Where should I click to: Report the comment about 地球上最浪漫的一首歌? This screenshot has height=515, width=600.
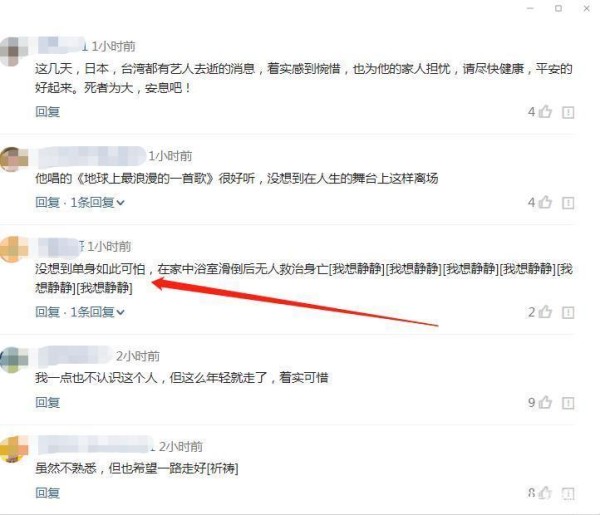coord(568,203)
